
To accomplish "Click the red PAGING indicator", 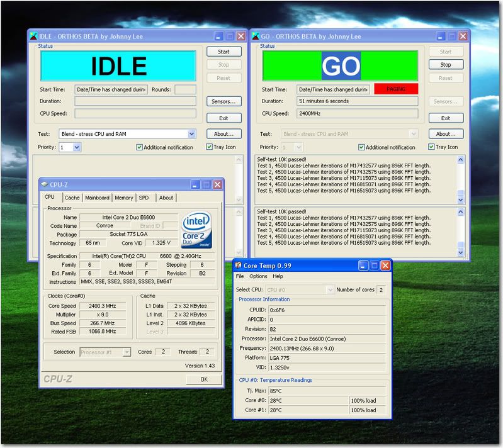I will (396, 89).
